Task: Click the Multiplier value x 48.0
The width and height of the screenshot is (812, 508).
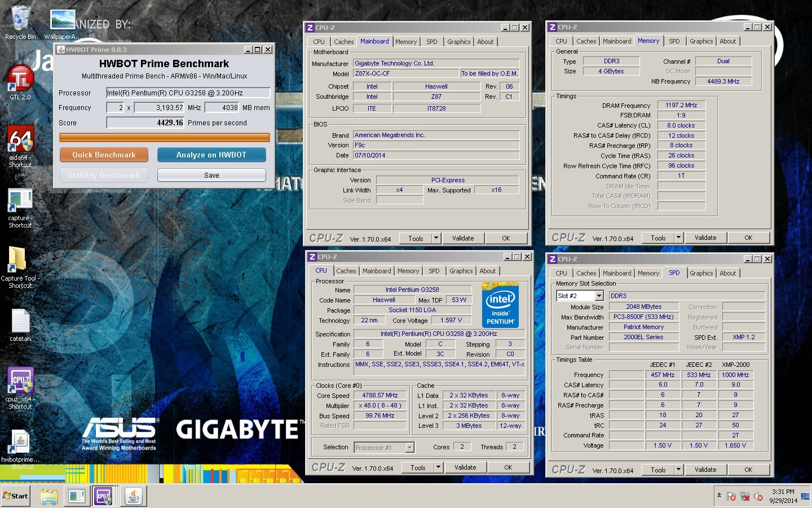Action: pos(379,405)
